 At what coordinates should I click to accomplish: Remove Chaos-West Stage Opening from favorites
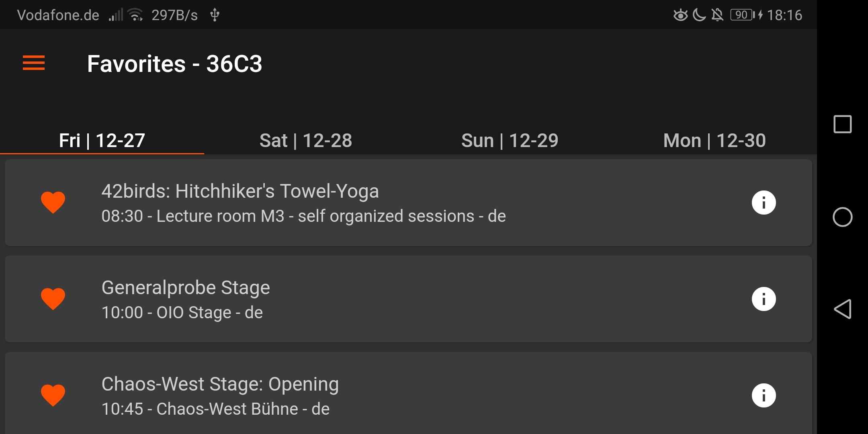pos(53,395)
